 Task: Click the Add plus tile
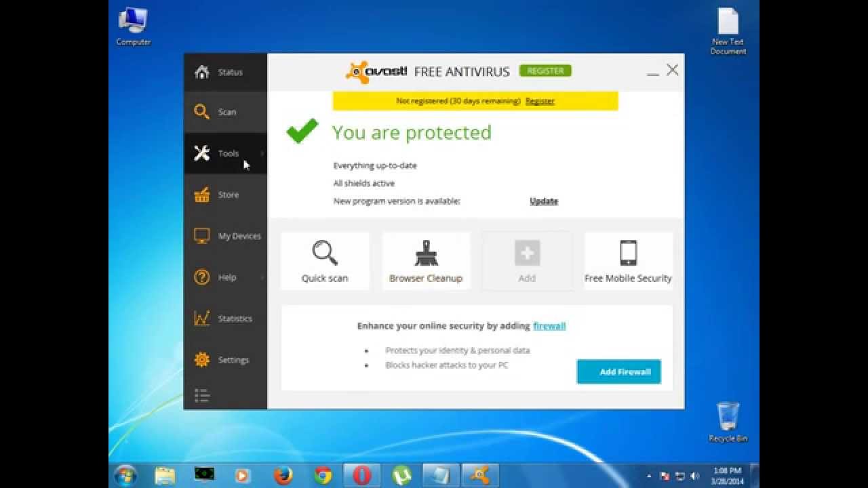coord(527,261)
